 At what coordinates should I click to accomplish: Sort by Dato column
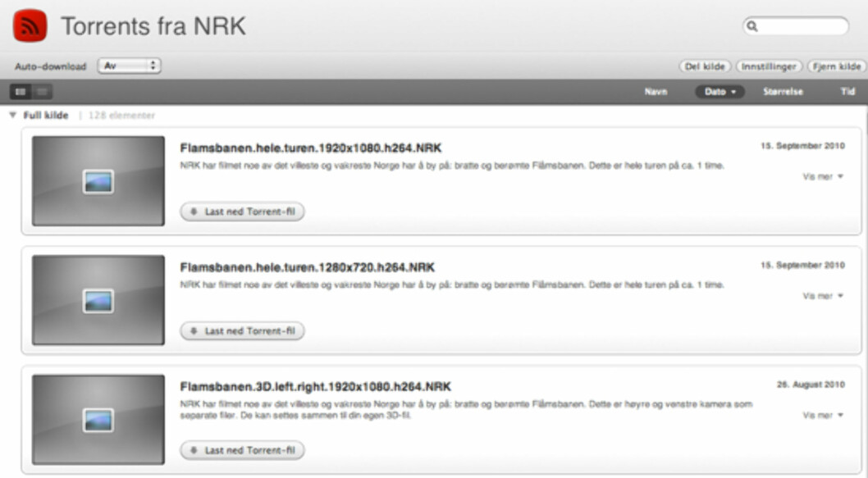click(720, 92)
